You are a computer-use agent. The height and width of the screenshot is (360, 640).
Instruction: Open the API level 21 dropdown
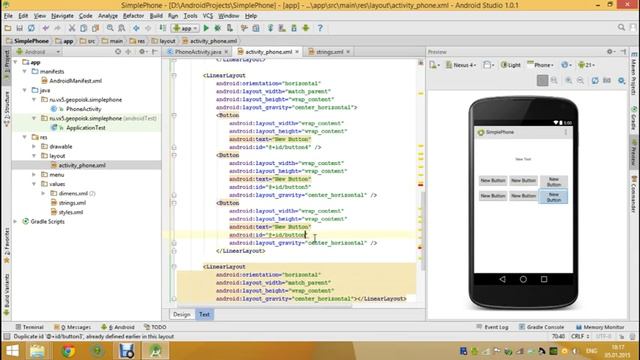tap(587, 65)
